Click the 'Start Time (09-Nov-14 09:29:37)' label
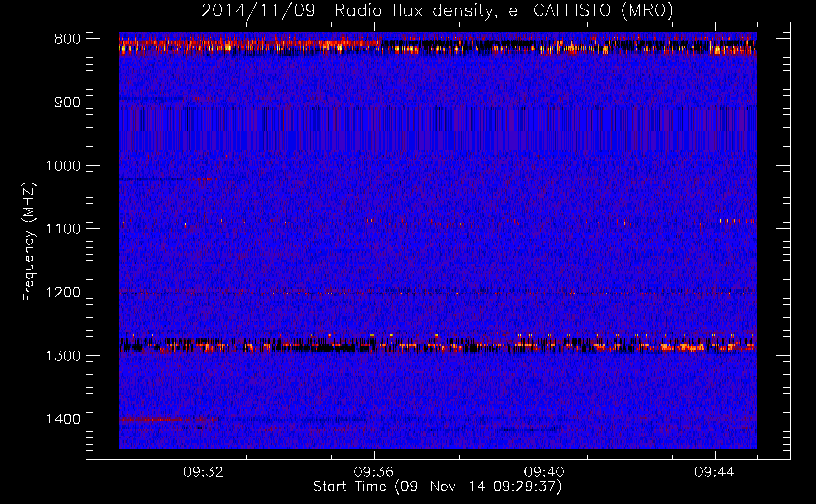This screenshot has height=504, width=816. [437, 487]
